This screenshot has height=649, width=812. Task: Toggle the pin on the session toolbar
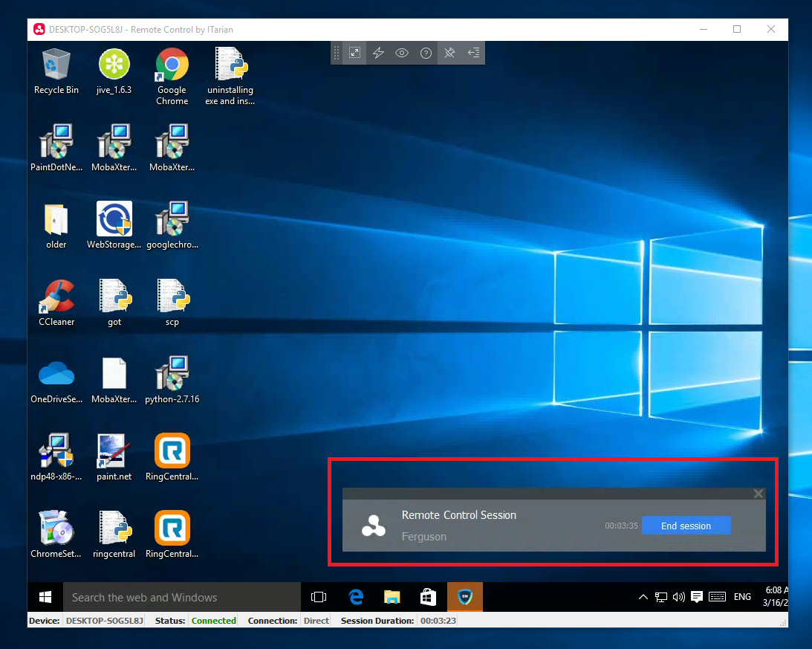(x=449, y=53)
